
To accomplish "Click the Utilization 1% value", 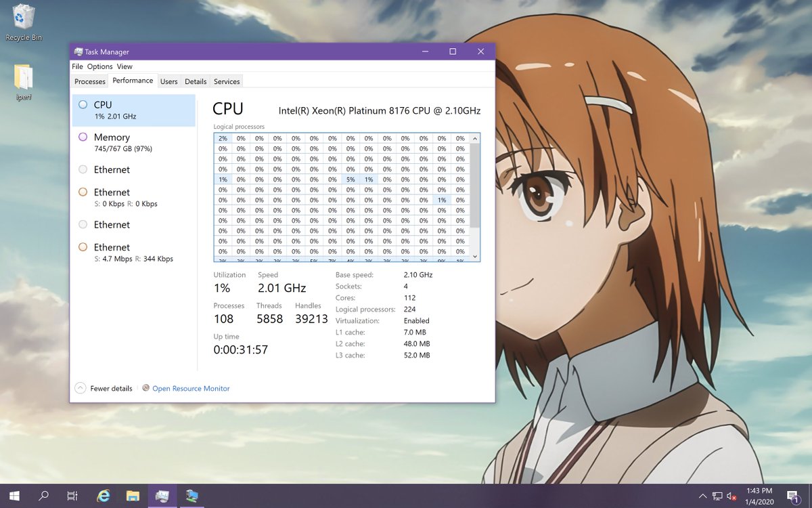I will (222, 288).
